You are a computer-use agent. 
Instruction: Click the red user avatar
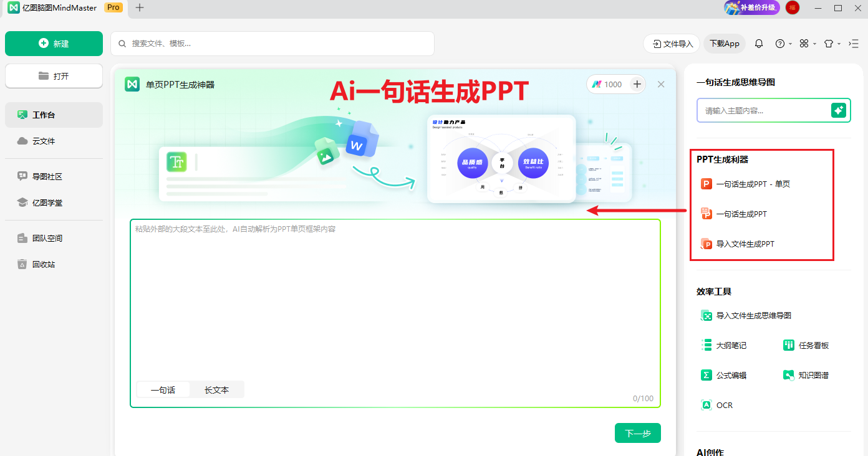[793, 7]
